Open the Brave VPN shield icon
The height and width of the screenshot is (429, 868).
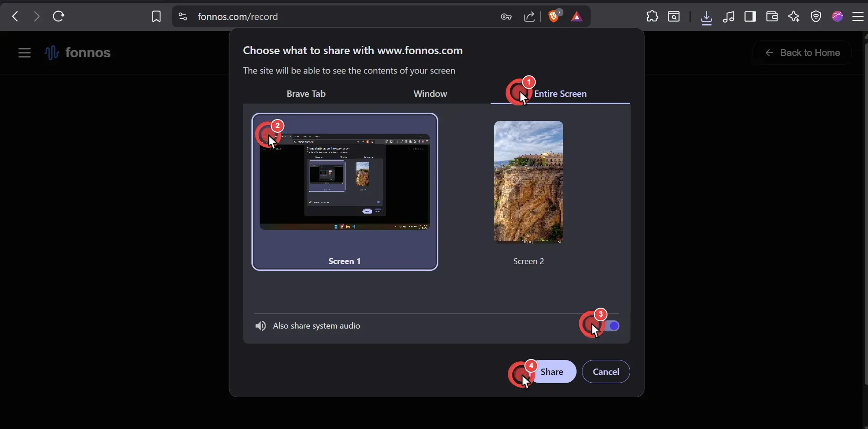point(816,17)
